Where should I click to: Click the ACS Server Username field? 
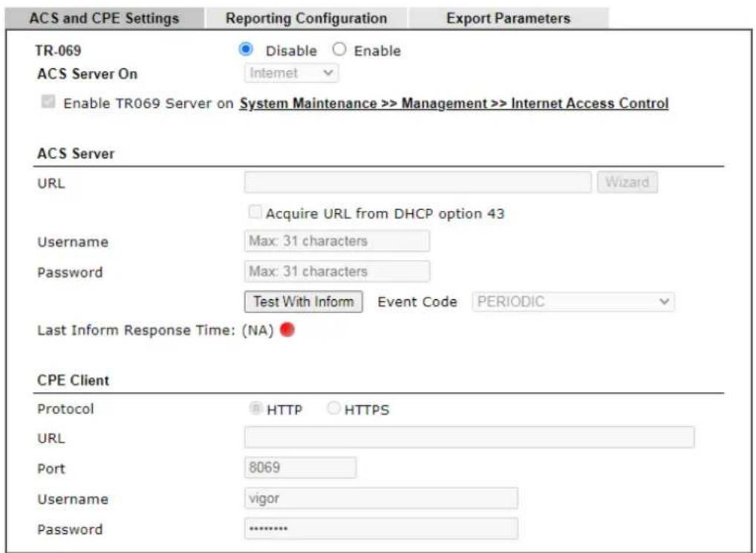337,240
